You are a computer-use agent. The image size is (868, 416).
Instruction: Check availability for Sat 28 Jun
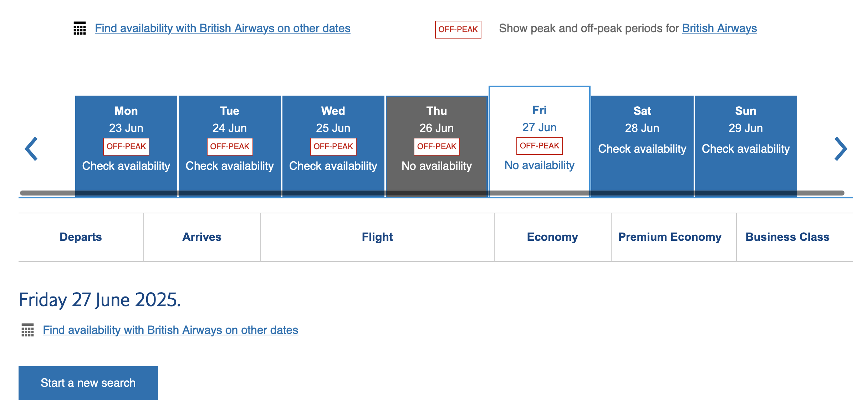pyautogui.click(x=642, y=143)
